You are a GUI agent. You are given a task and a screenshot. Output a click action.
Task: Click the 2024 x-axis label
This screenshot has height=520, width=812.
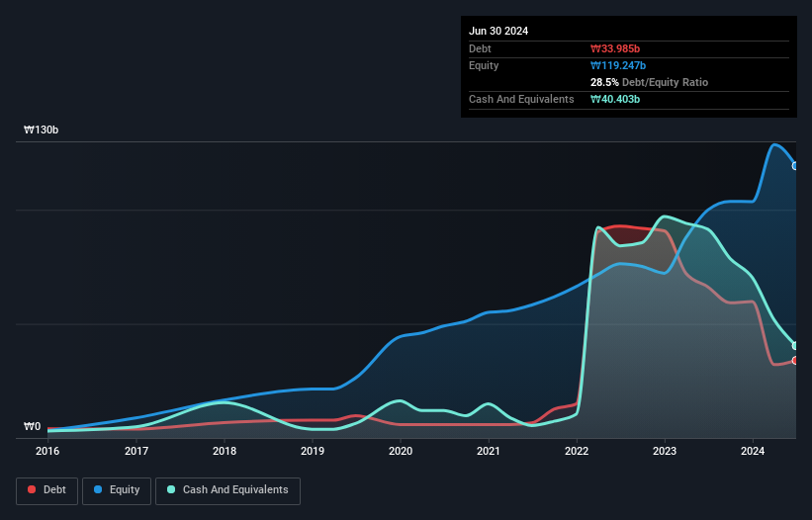pos(753,451)
